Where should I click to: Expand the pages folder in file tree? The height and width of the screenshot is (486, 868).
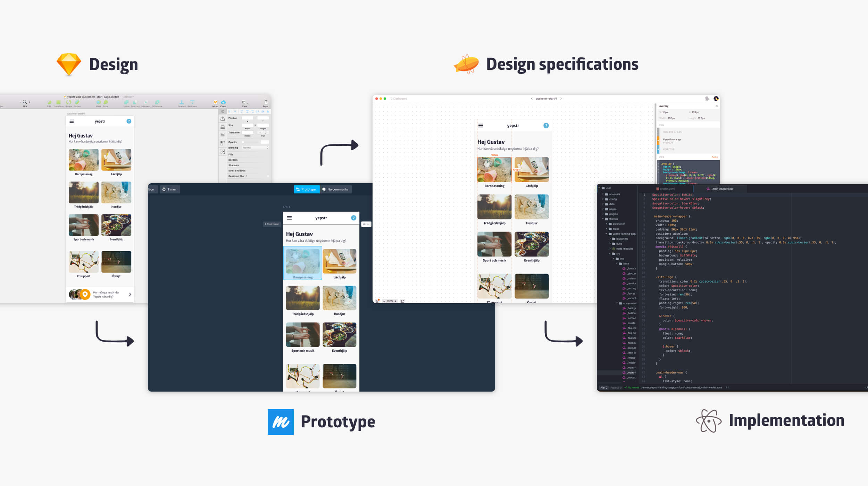tap(603, 209)
